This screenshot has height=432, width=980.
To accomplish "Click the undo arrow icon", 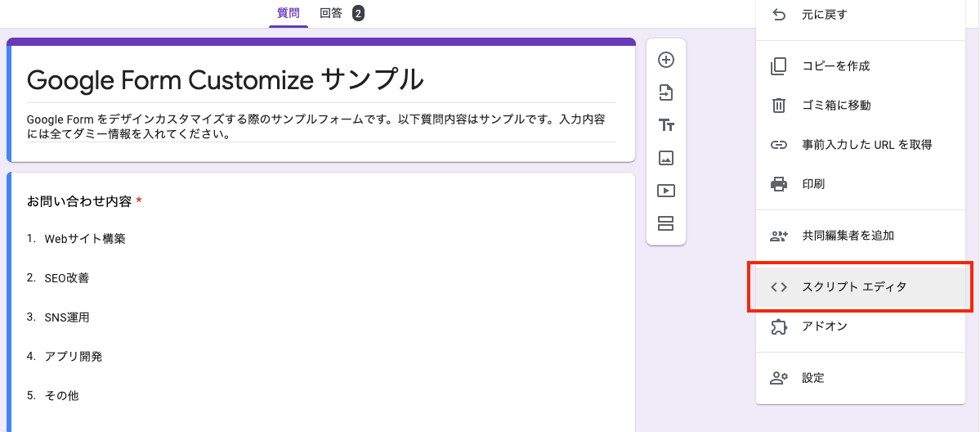I will click(x=778, y=14).
